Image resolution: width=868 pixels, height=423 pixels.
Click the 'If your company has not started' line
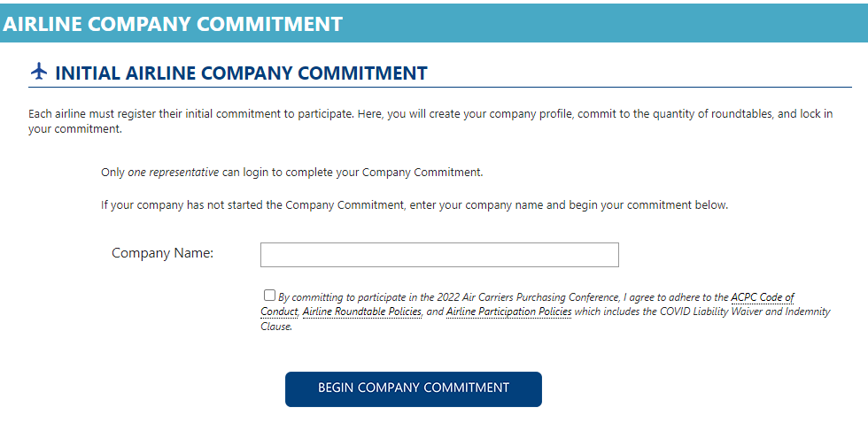(415, 205)
